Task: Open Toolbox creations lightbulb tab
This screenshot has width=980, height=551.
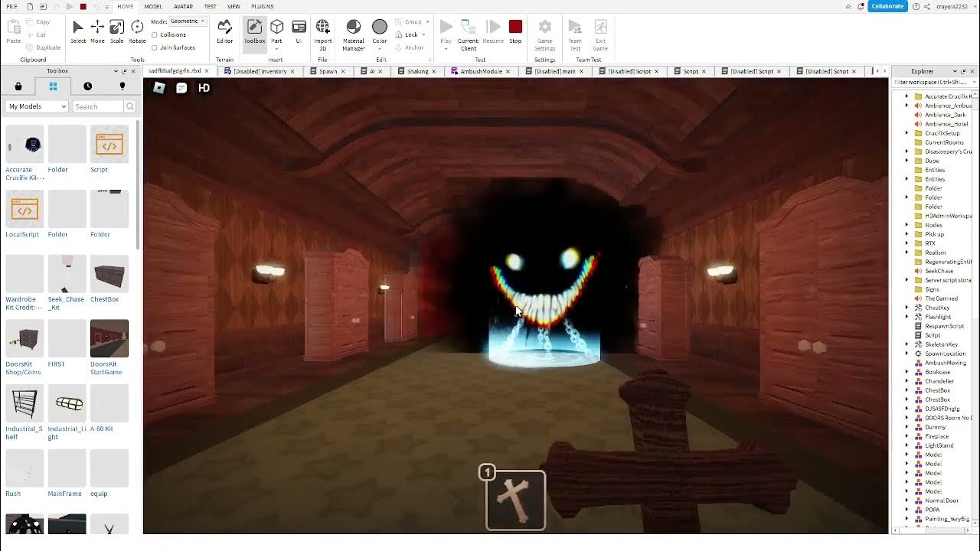Action: [x=122, y=86]
